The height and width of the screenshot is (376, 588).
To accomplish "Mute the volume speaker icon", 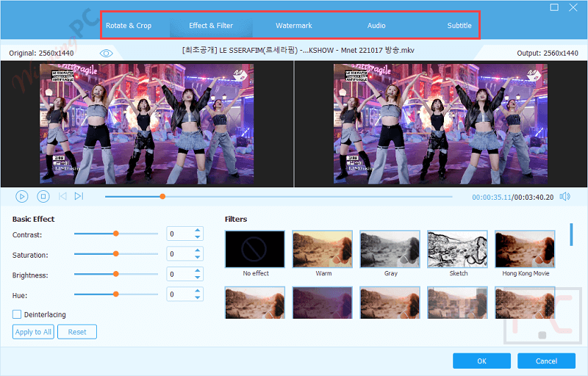I will pyautogui.click(x=564, y=197).
